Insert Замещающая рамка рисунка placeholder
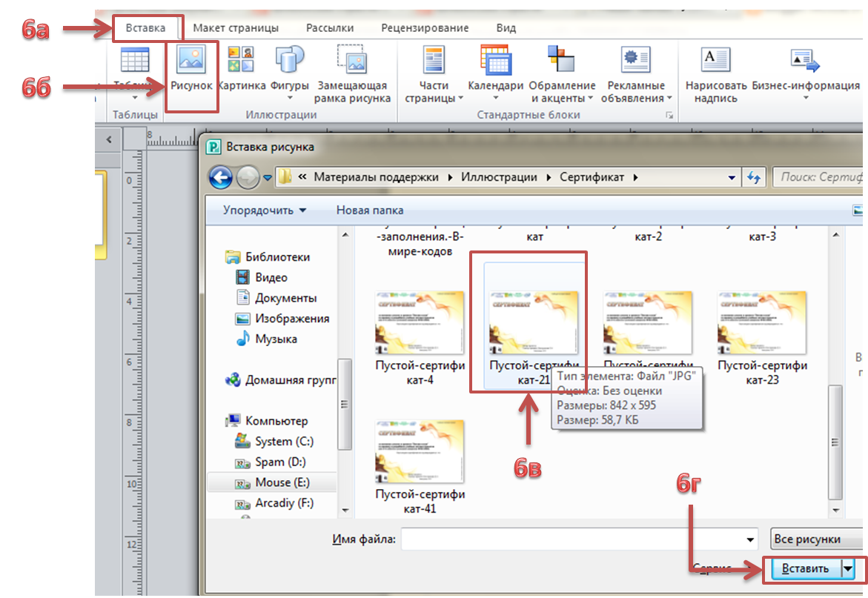The image size is (868, 598). [353, 74]
